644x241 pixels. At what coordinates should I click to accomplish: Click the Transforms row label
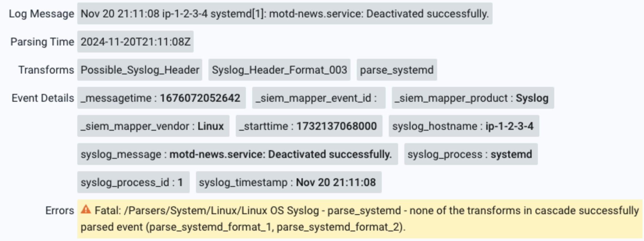pyautogui.click(x=46, y=70)
